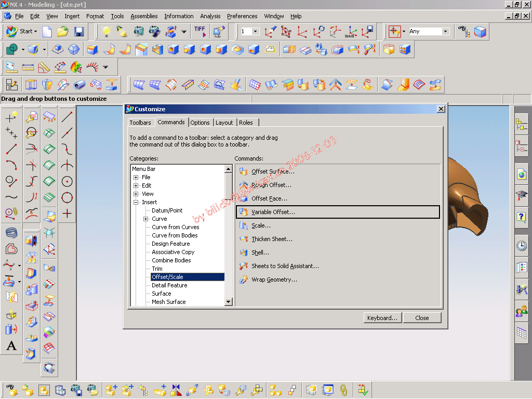Click the Thicken Sheet command icon
The image size is (532, 399).
pyautogui.click(x=244, y=239)
